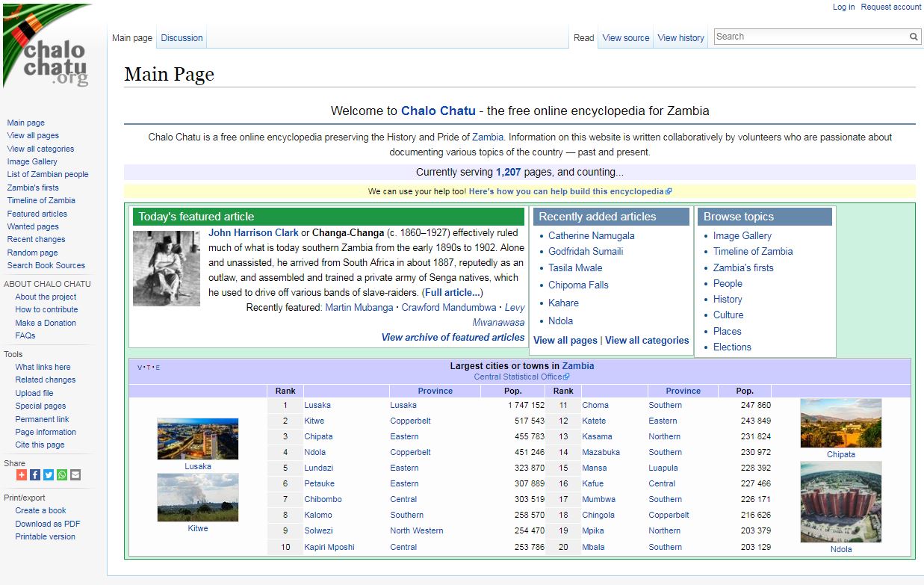Image resolution: width=924 pixels, height=585 pixels.
Task: Open the John Harrison Clark photo thumbnail
Action: (167, 268)
